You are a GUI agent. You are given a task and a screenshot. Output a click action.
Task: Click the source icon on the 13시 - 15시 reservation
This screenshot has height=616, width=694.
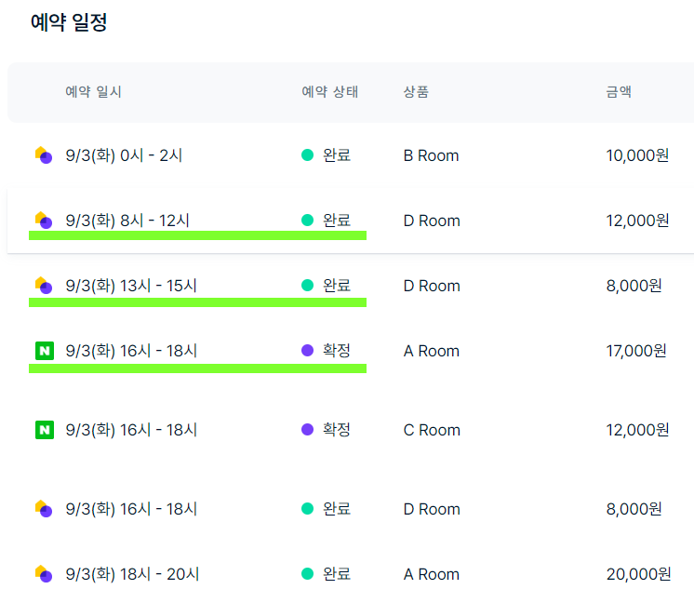pyautogui.click(x=44, y=285)
